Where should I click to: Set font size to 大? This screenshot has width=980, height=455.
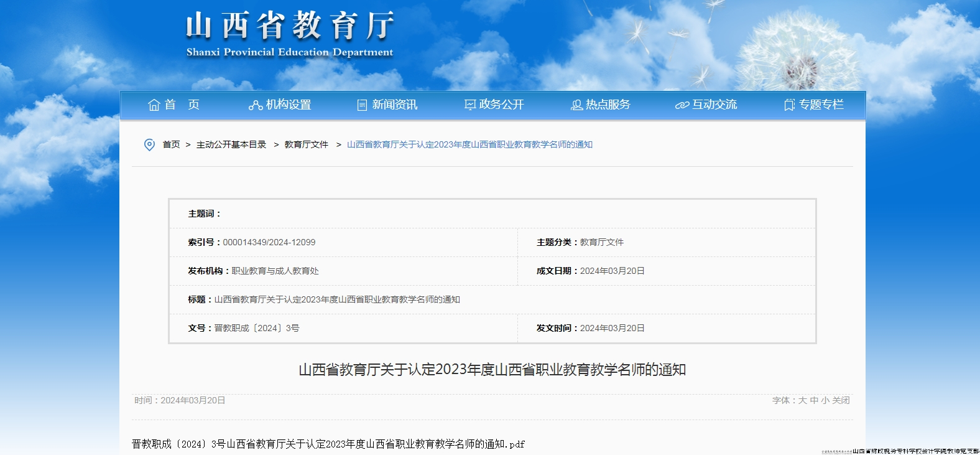pyautogui.click(x=802, y=400)
